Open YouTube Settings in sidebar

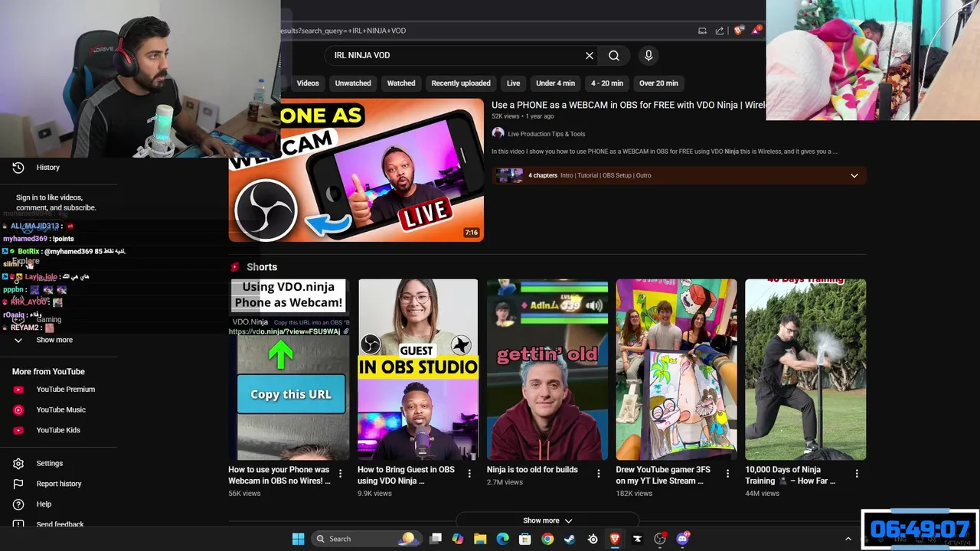tap(49, 463)
